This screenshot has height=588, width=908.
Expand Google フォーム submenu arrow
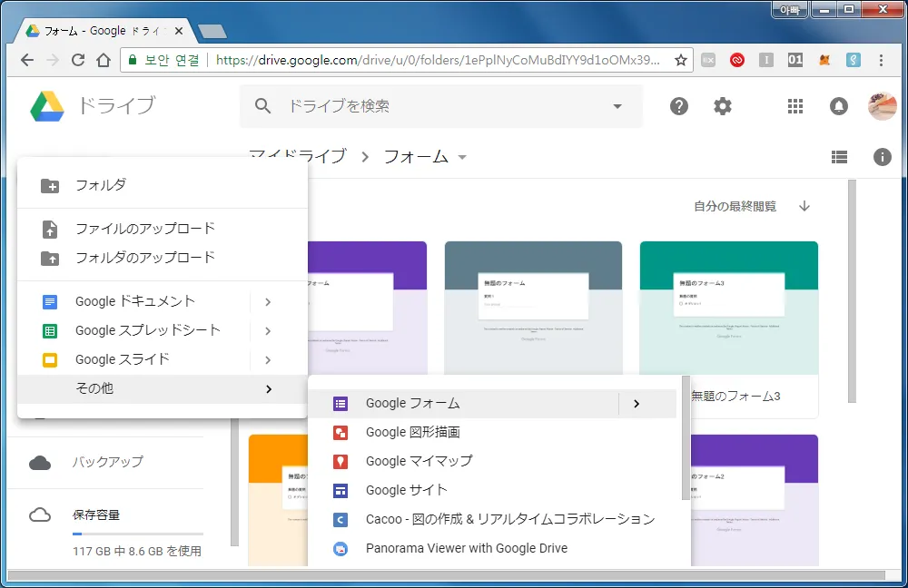click(637, 404)
